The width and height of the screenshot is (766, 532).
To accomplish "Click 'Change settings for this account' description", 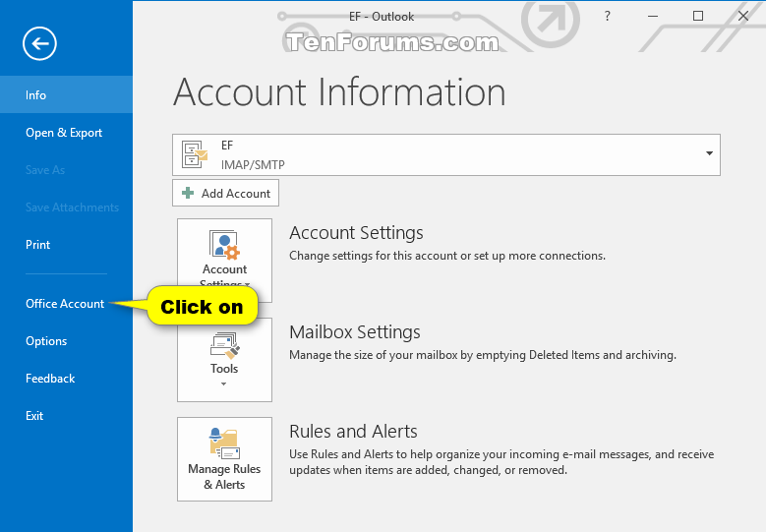I will click(x=447, y=256).
